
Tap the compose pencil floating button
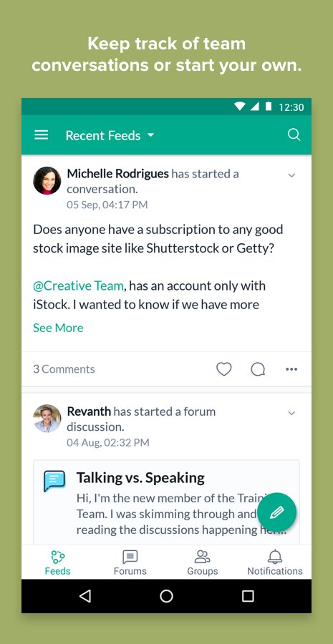pos(276,512)
